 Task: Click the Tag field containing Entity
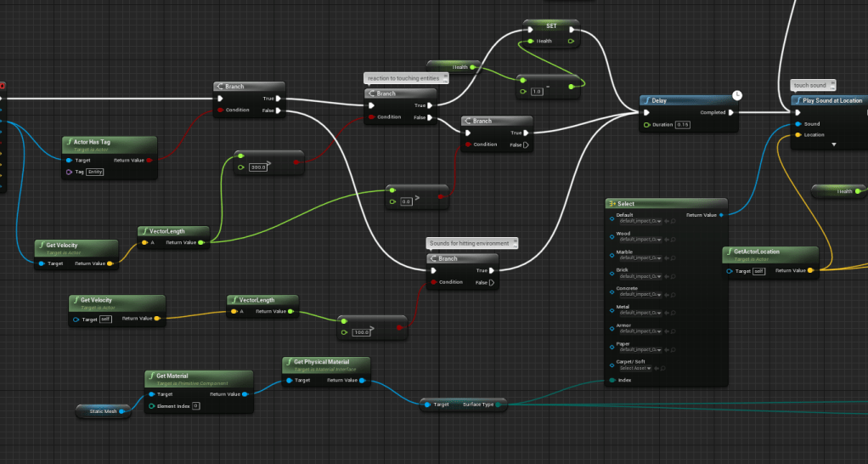pos(94,172)
